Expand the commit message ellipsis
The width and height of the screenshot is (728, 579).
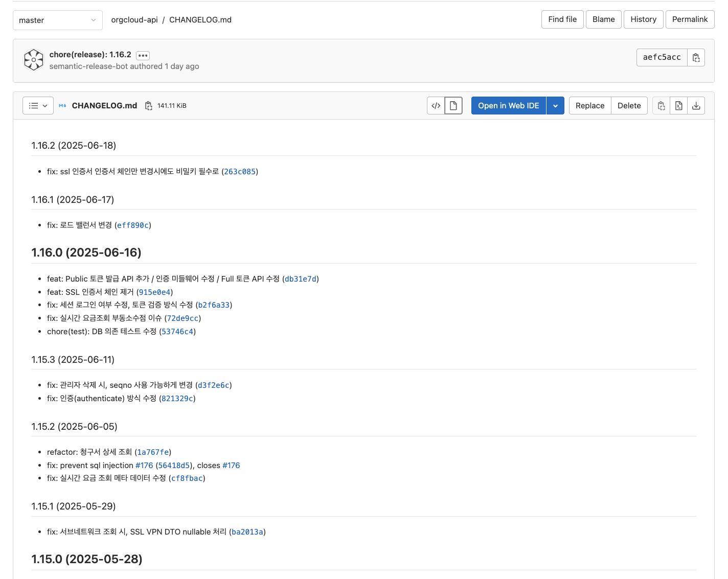tap(143, 55)
